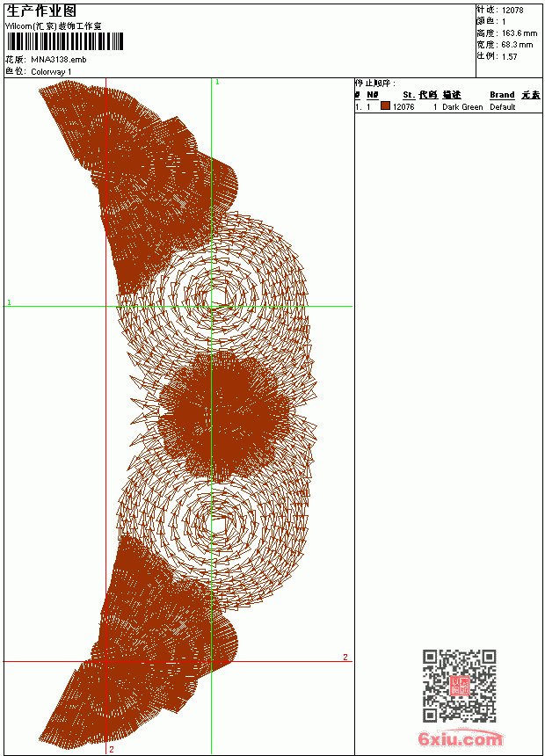This screenshot has height=756, width=545.
Task: Click the height value 163.6 mm
Action: (519, 33)
